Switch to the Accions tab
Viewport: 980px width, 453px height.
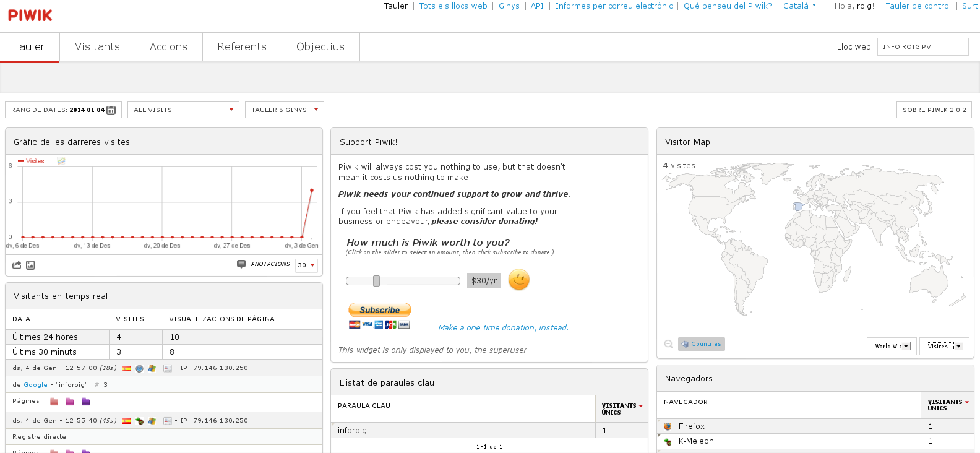pos(168,47)
